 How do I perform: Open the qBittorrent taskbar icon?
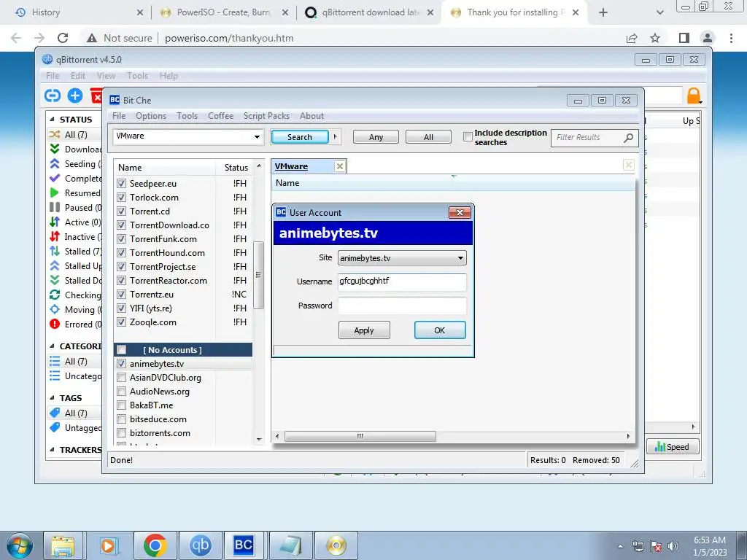200,545
